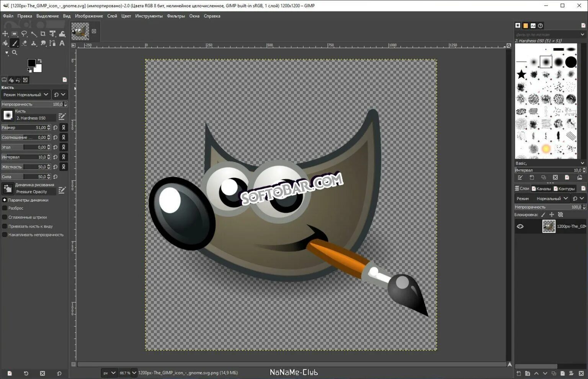Viewport: 588px width, 379px height.
Task: Select the Clone stamp tool
Action: pos(34,43)
